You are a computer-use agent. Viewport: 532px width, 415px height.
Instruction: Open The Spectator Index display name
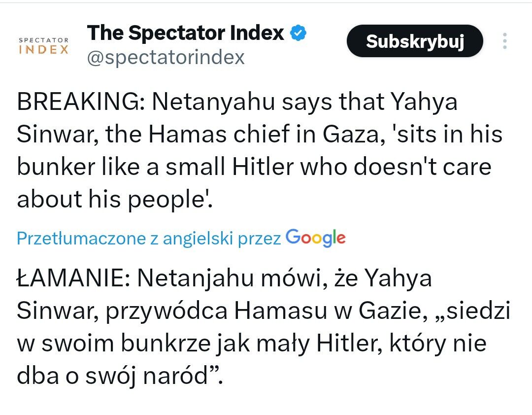pyautogui.click(x=186, y=33)
